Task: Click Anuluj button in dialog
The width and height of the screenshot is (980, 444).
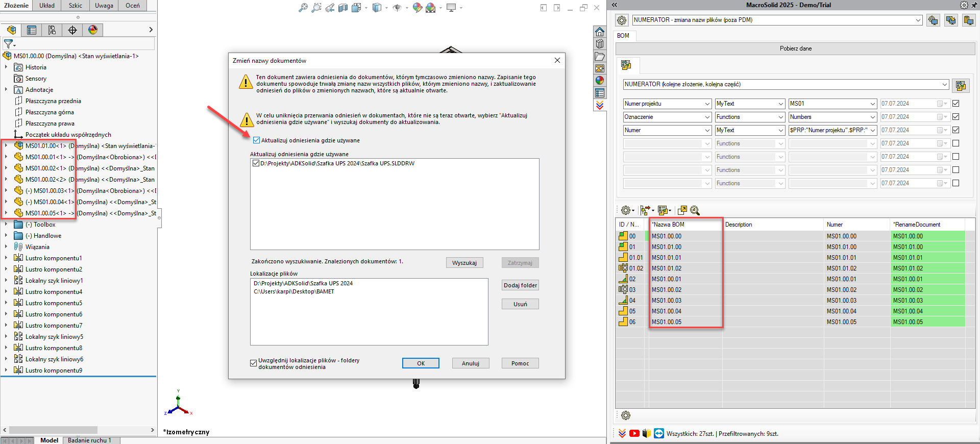Action: tap(471, 363)
